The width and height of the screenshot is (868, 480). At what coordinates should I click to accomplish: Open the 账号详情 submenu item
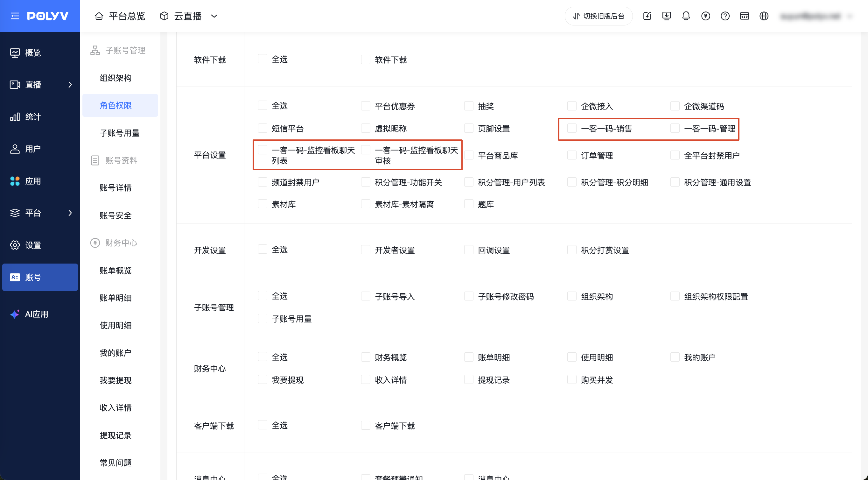(115, 188)
